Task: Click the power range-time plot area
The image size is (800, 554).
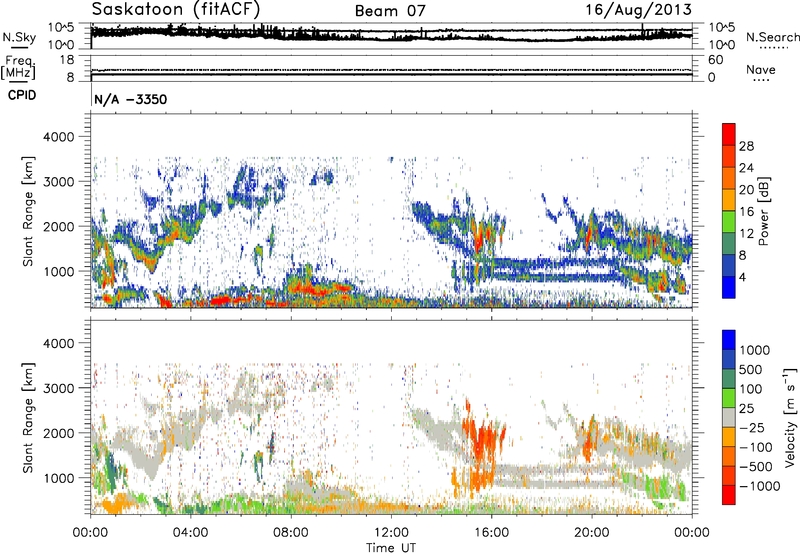Action: pyautogui.click(x=391, y=210)
